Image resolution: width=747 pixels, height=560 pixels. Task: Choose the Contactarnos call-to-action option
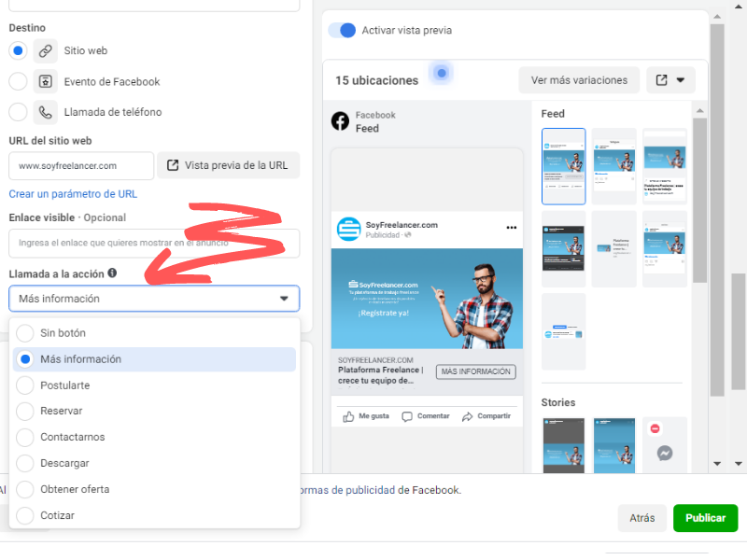(154, 437)
